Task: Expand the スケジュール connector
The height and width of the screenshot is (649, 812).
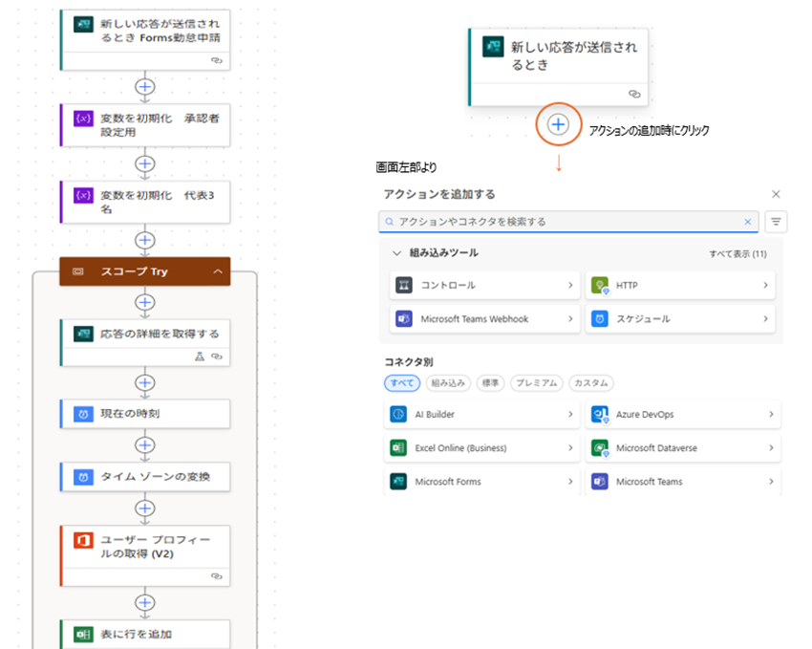Action: (680, 318)
